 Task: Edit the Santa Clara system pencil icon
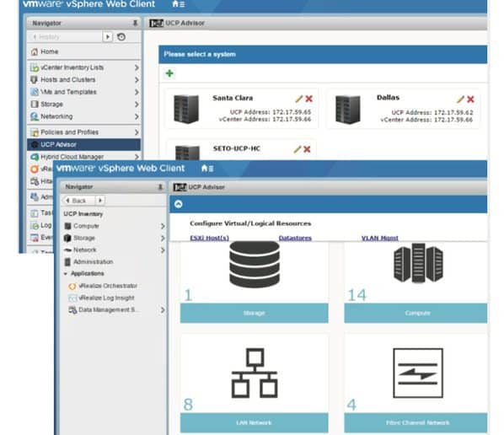(x=299, y=99)
